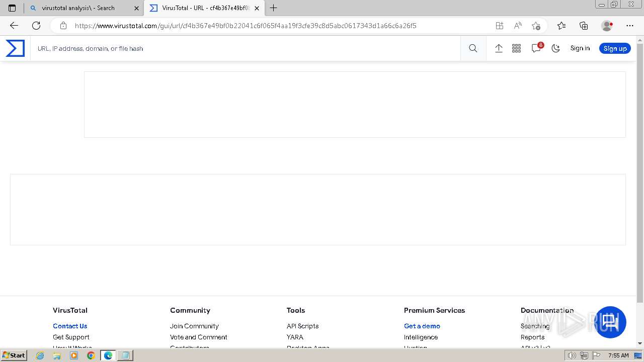Add this page to favorites star icon
This screenshot has width=644, height=362.
[x=536, y=26]
